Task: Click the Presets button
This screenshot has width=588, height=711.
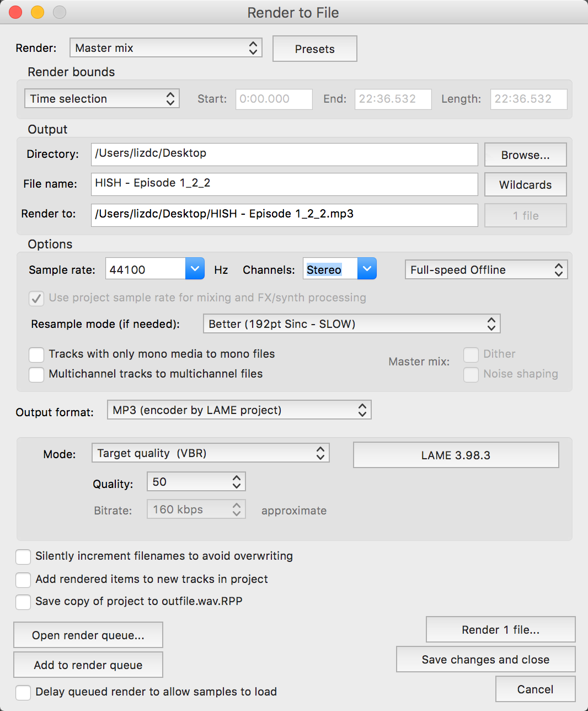Action: tap(314, 49)
